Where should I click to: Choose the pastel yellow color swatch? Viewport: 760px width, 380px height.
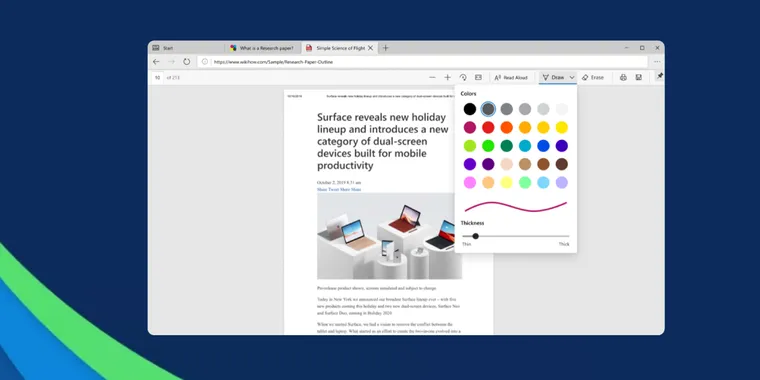(507, 183)
